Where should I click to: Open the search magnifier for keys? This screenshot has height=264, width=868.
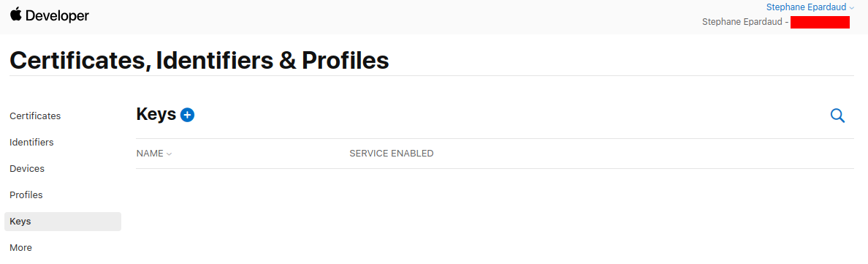pyautogui.click(x=837, y=116)
